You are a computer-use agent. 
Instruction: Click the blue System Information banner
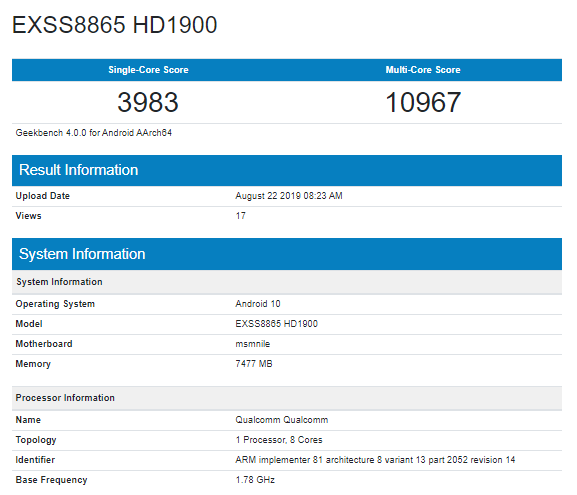(287, 254)
